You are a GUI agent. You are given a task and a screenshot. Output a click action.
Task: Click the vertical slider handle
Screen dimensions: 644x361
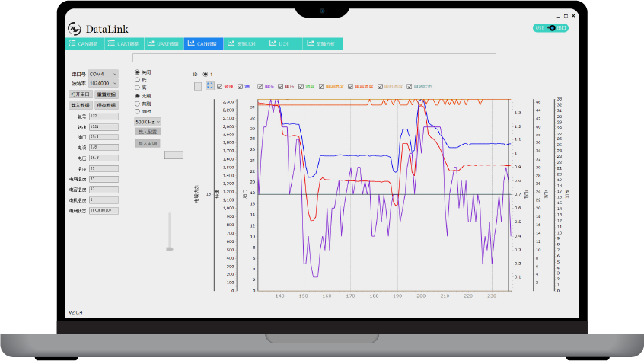[170, 248]
